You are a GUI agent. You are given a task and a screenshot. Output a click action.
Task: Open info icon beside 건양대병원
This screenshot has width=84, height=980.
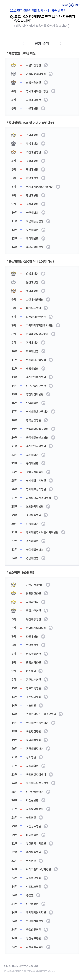pos(43,558)
